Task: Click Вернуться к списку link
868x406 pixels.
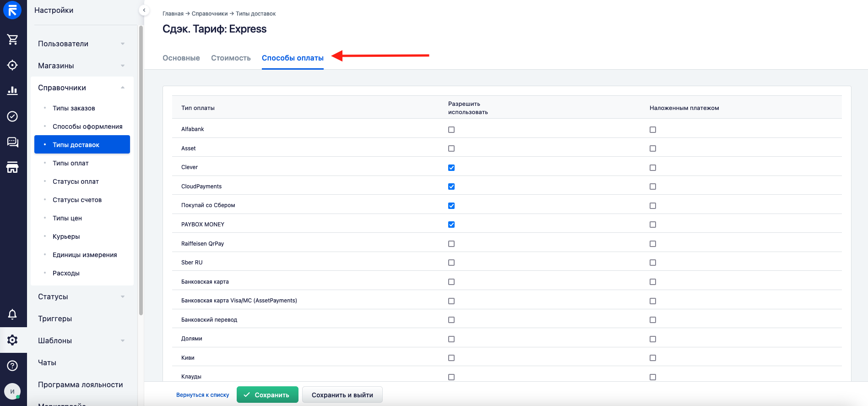Action: point(202,395)
